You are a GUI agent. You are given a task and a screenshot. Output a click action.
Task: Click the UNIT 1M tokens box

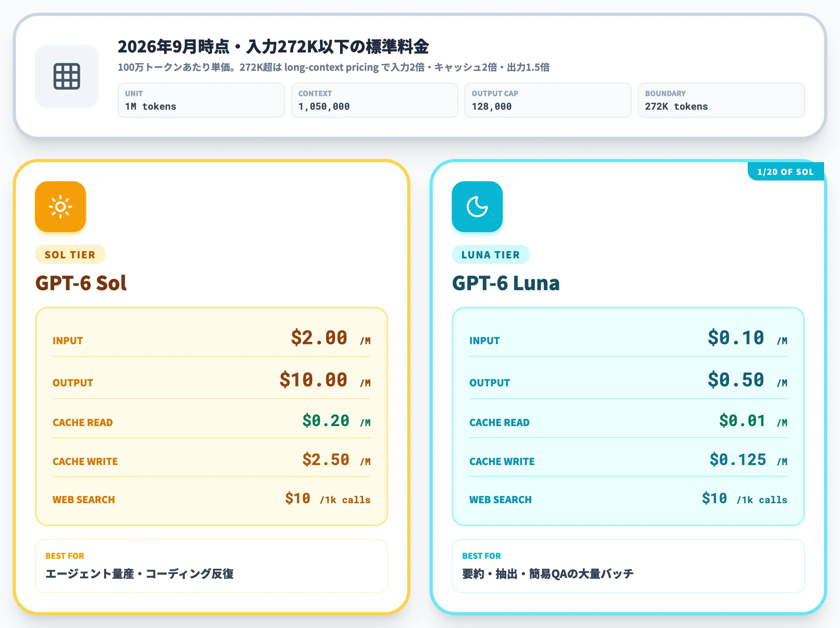point(201,100)
